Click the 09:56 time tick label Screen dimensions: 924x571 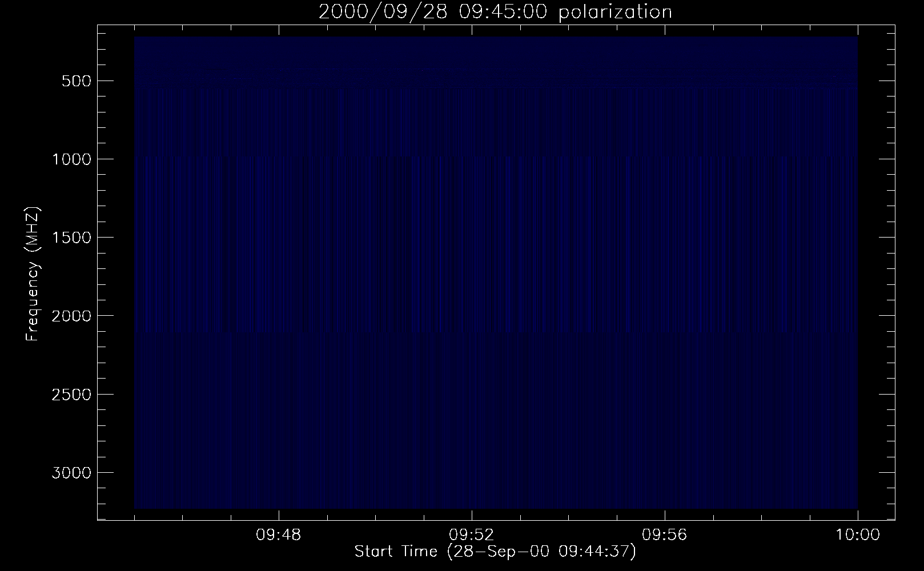665,536
